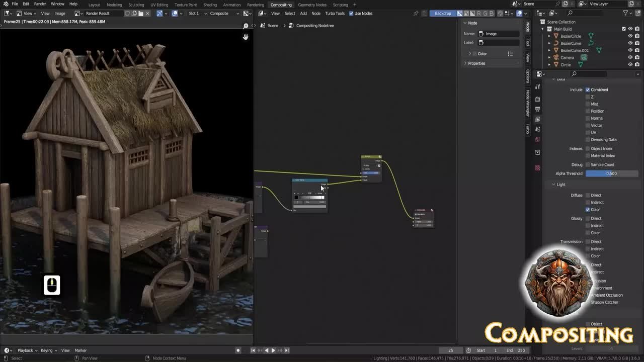Expand the Properties panel in node sidebar

click(476, 63)
